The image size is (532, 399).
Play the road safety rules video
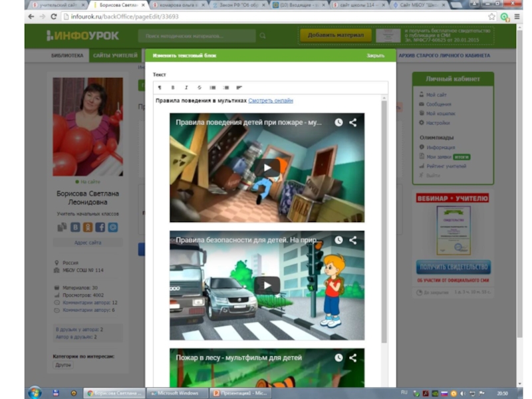[267, 285]
